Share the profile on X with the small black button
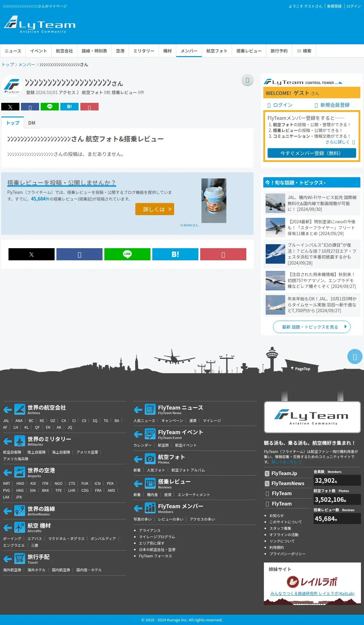 (10, 107)
